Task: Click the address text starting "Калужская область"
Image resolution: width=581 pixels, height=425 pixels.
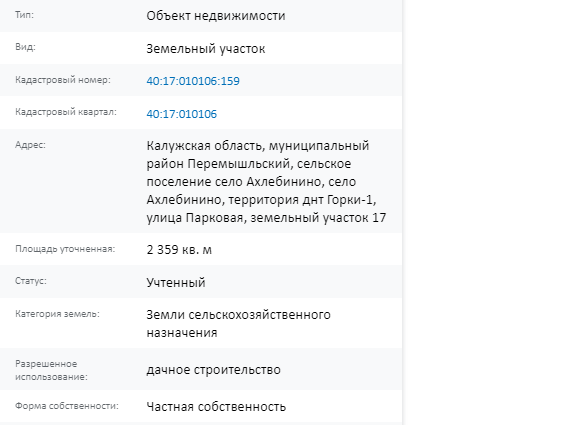Action: click(x=266, y=182)
